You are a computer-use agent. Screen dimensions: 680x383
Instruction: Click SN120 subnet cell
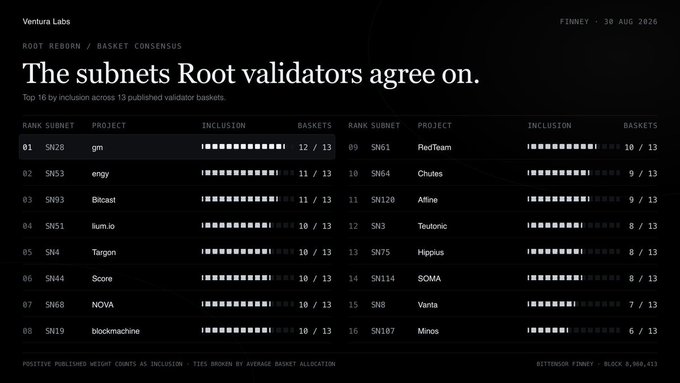coord(383,200)
